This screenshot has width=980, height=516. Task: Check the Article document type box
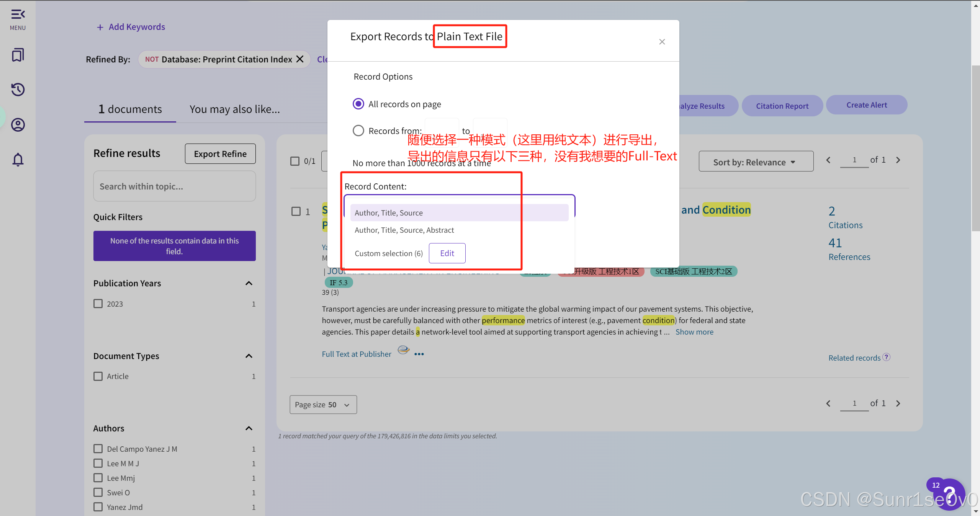[x=98, y=376]
